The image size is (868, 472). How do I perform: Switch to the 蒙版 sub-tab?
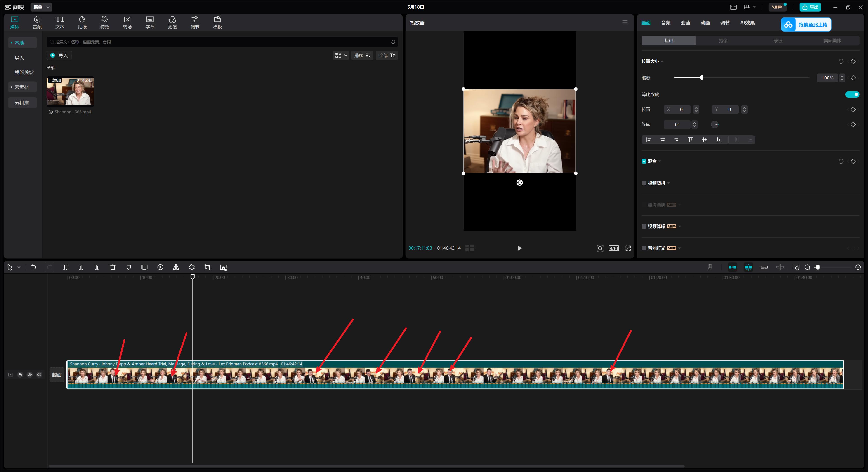[x=777, y=40]
